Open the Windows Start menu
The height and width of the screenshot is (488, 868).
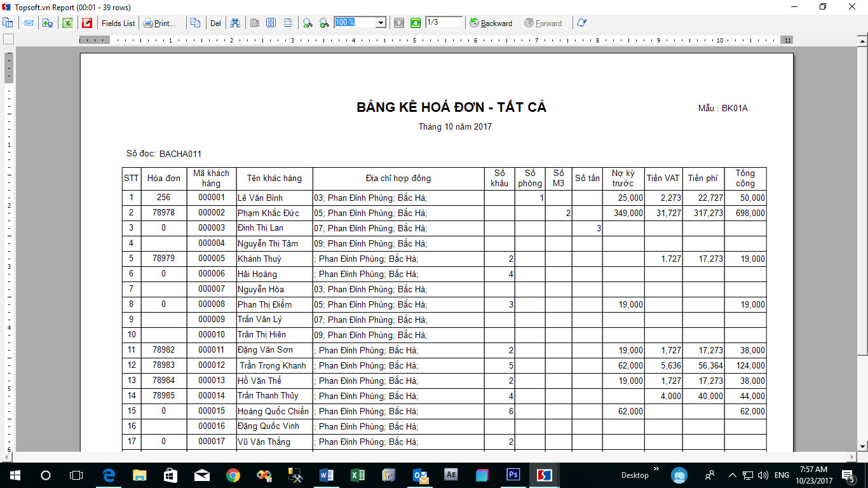click(14, 475)
